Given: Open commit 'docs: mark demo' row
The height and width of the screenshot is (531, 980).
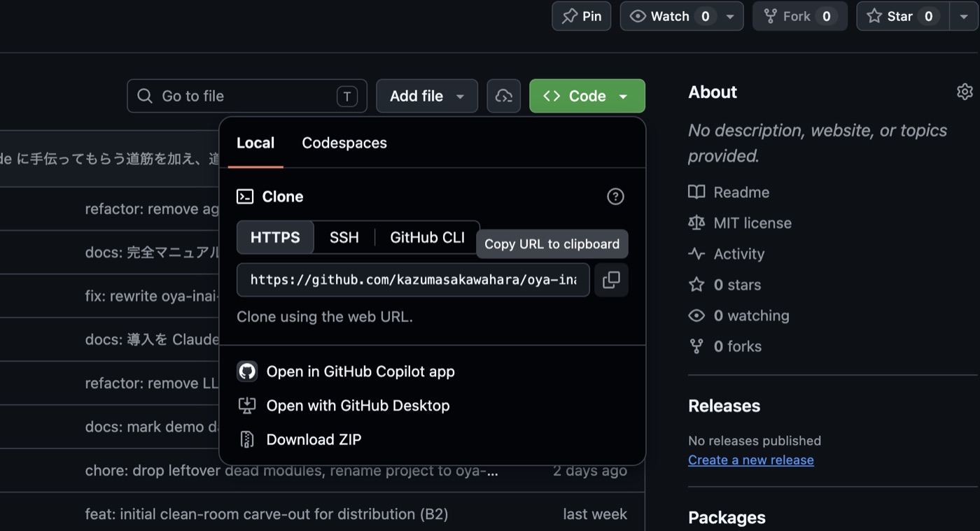Looking at the screenshot, I should point(152,427).
